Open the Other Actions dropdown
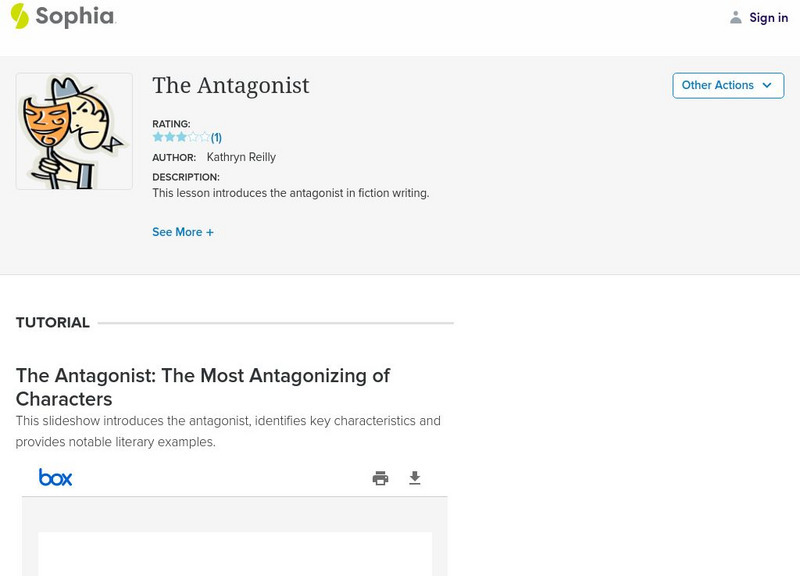The image size is (800, 576). [727, 85]
